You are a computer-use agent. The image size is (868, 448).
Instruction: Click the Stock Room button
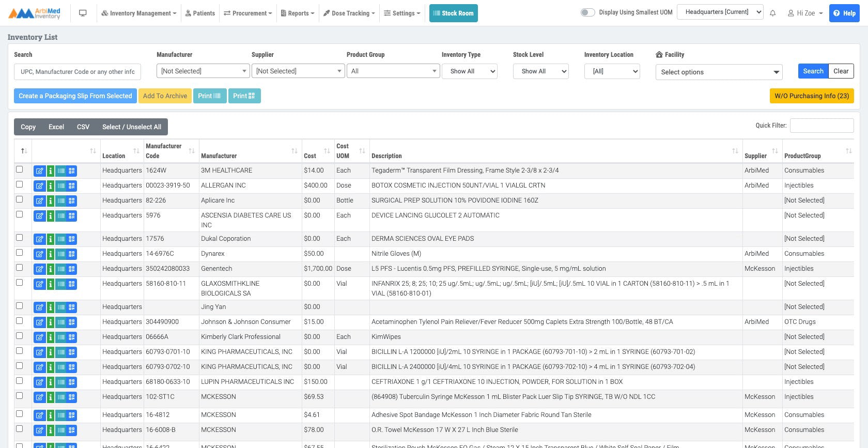(454, 13)
